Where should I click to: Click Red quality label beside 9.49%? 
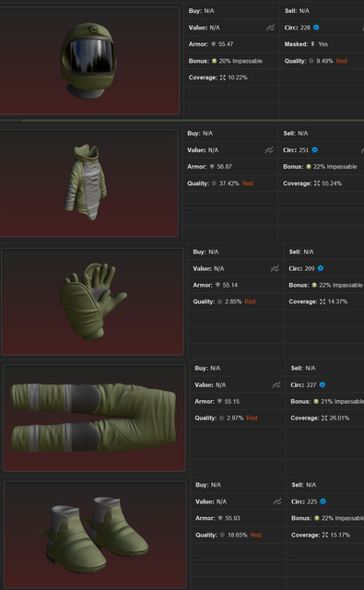pos(342,61)
